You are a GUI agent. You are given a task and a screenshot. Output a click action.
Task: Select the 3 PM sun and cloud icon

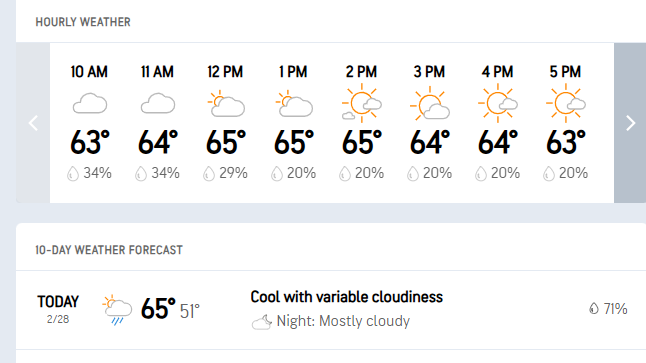(x=430, y=103)
